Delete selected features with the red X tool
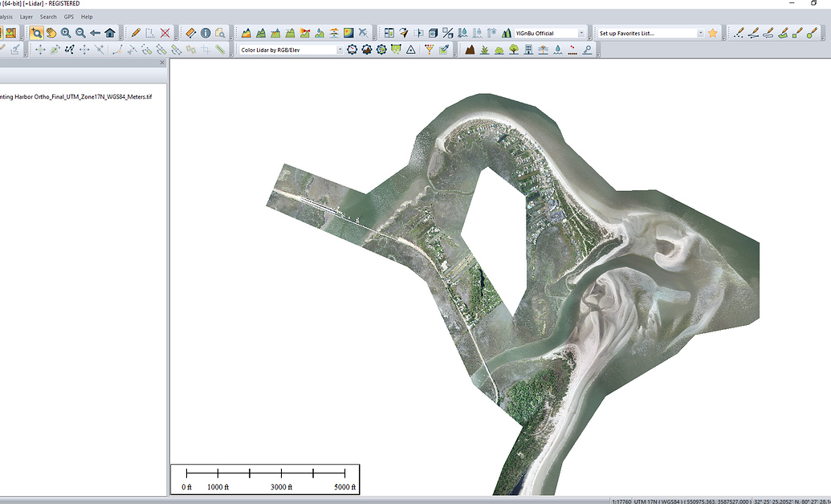831x504 pixels. (x=165, y=33)
